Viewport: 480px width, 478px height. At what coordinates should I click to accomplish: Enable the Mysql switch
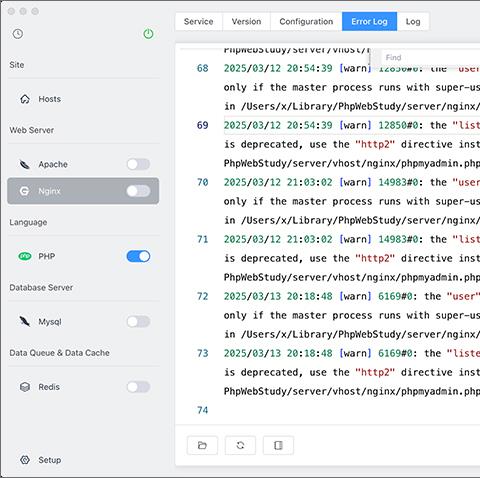[x=138, y=322]
